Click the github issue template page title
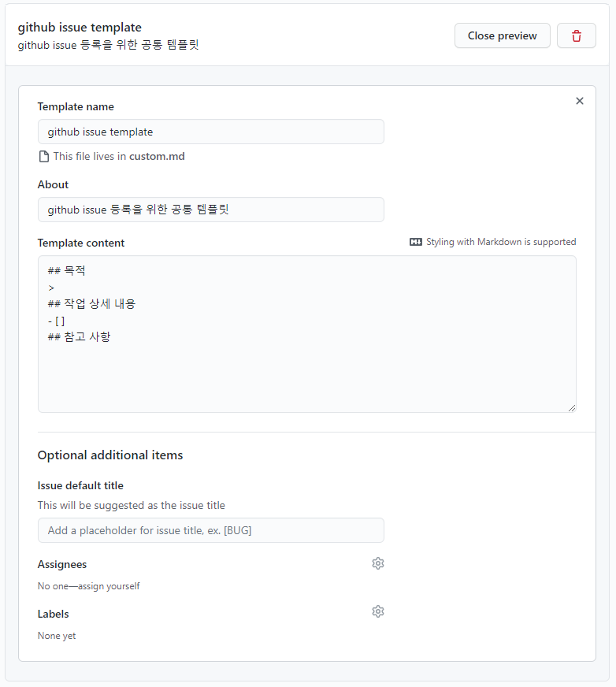Screen dimensions: 616x687 point(80,27)
